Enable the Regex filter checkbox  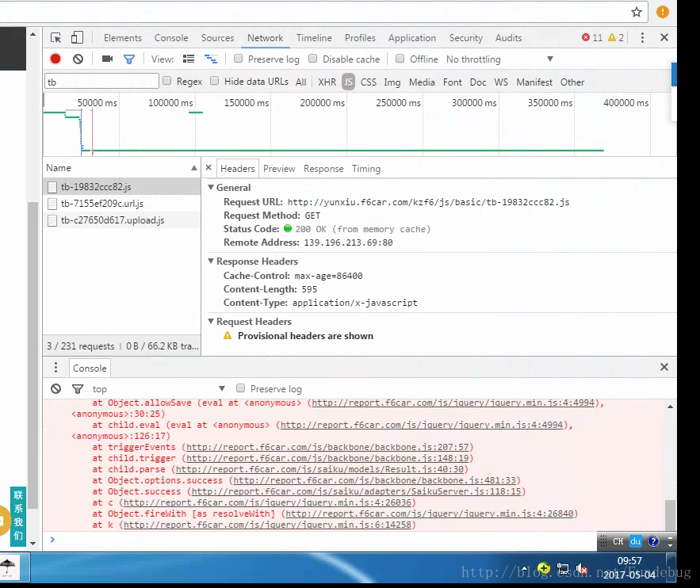[167, 81]
